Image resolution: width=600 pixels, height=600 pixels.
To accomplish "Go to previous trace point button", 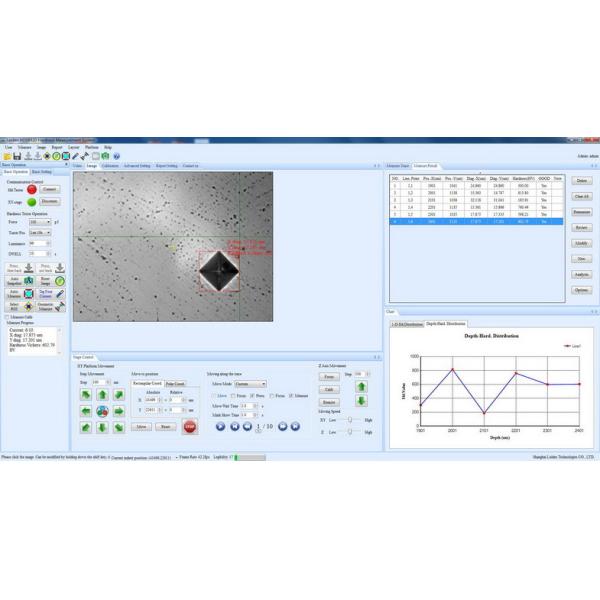I will 247,426.
